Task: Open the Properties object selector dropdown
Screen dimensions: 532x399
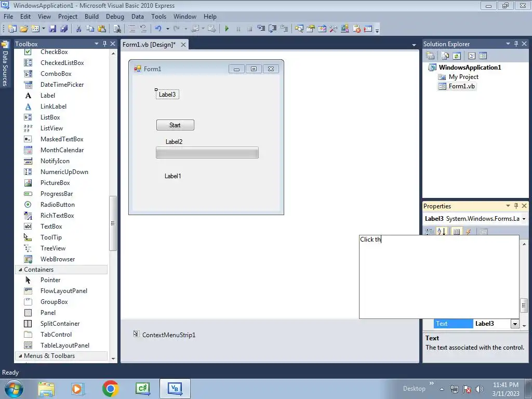Action: click(524, 219)
